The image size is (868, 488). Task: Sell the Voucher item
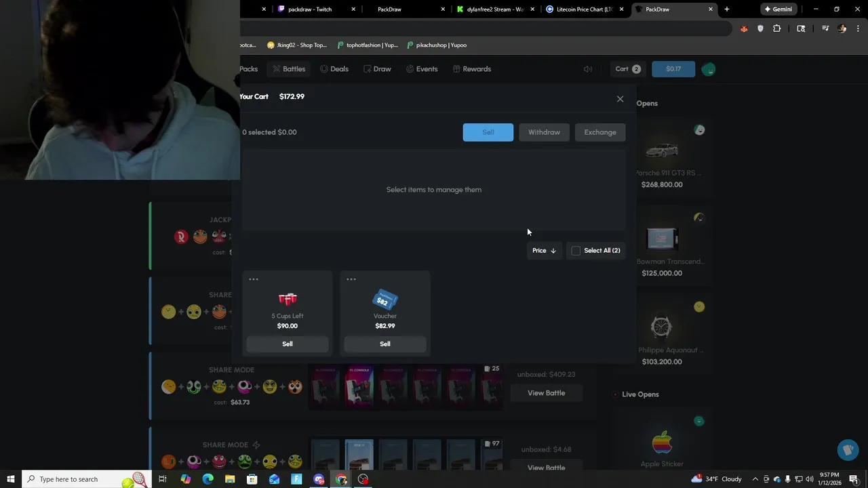click(x=385, y=344)
